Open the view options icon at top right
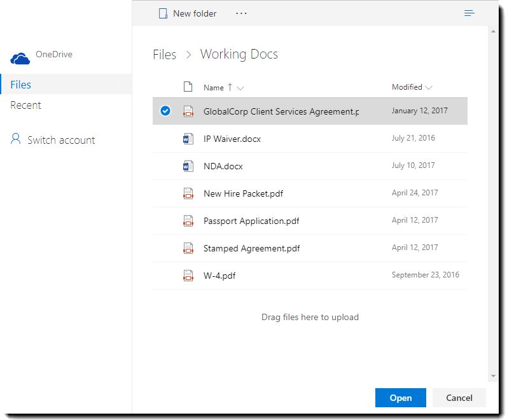 (469, 13)
